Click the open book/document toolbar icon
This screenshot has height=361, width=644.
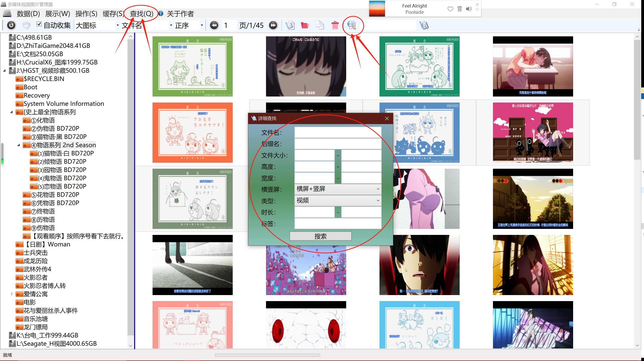coord(290,25)
